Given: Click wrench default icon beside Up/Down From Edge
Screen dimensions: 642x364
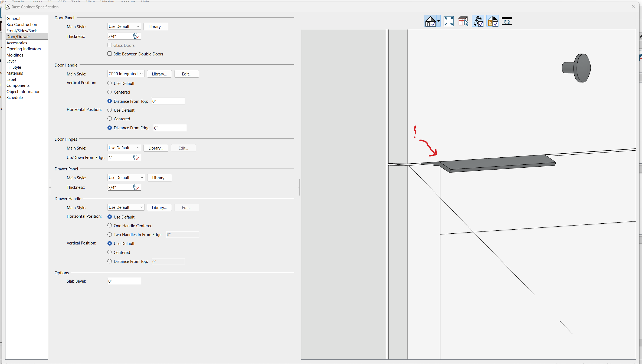Looking at the screenshot, I should tap(136, 157).
